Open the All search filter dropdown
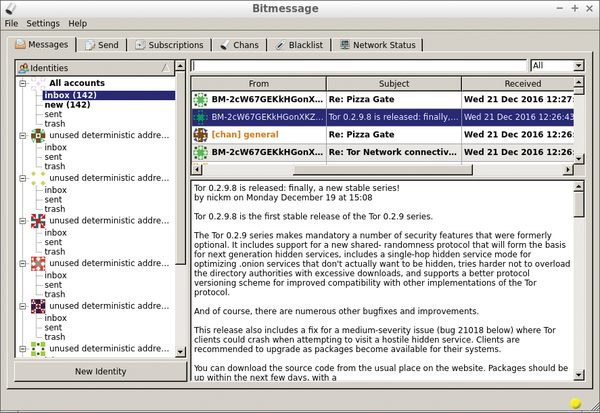600x413 pixels. 557,66
